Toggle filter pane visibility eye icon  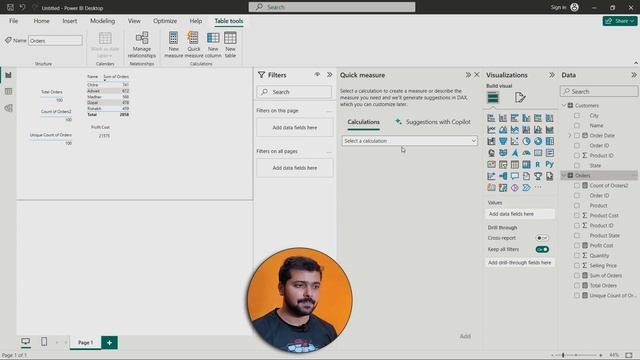317,74
